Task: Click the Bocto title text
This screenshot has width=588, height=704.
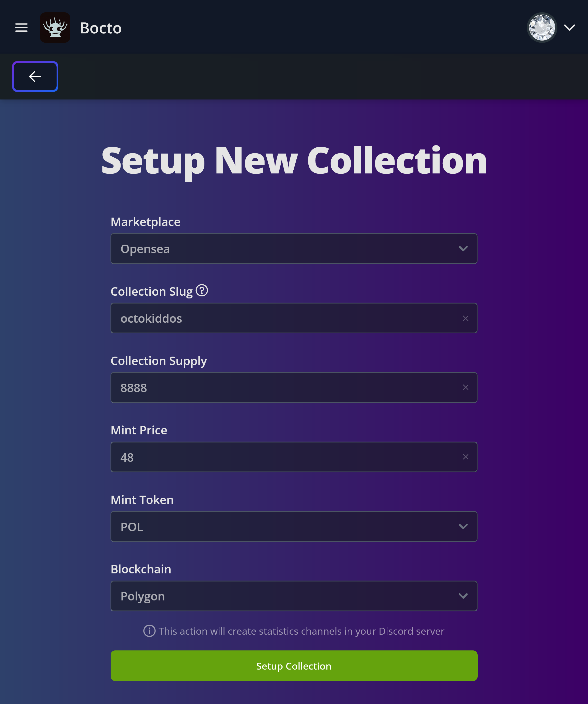Action: (x=100, y=28)
